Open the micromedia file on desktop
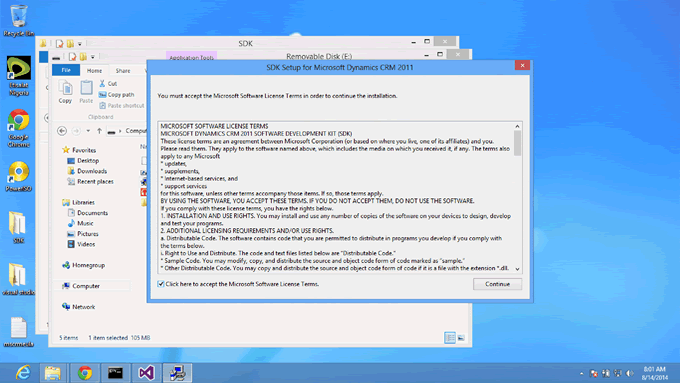The width and height of the screenshot is (680, 383). [x=19, y=332]
